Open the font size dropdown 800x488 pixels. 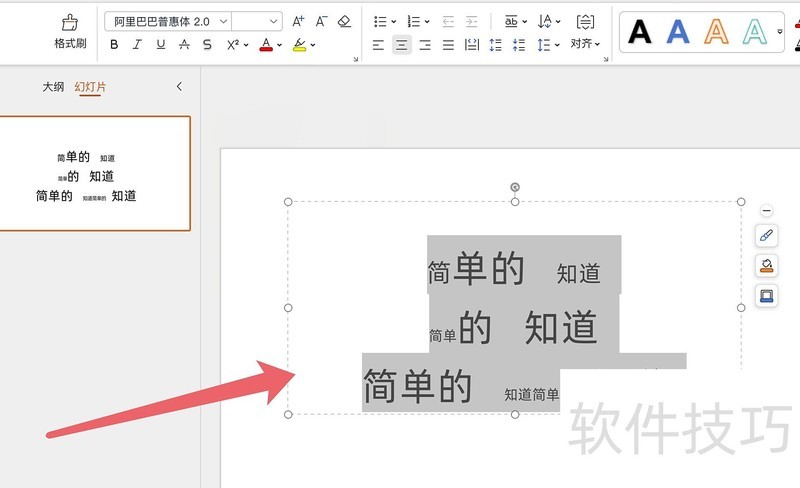click(x=274, y=21)
